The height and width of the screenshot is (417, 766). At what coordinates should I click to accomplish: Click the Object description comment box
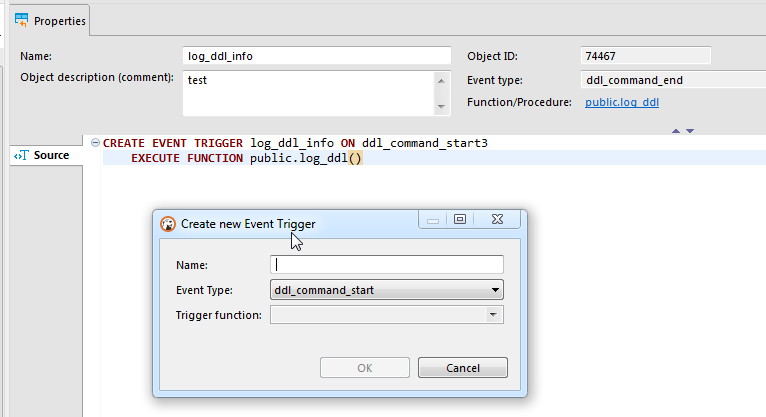coord(309,93)
